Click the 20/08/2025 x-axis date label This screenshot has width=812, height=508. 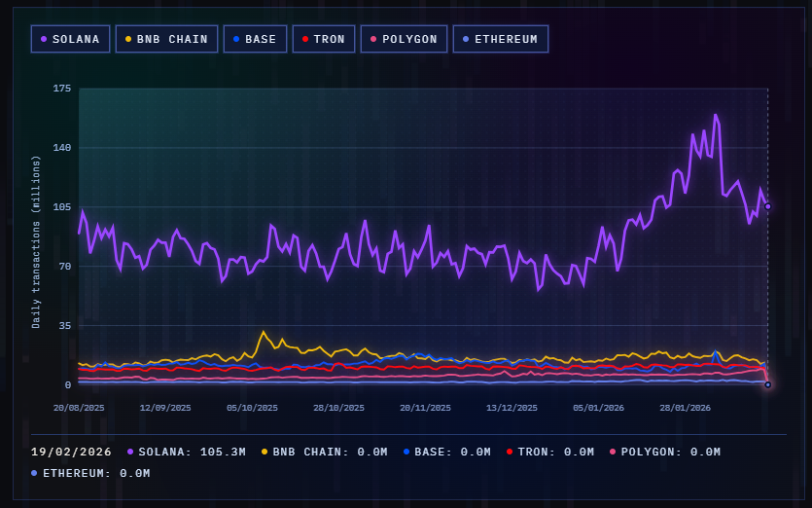pos(79,408)
